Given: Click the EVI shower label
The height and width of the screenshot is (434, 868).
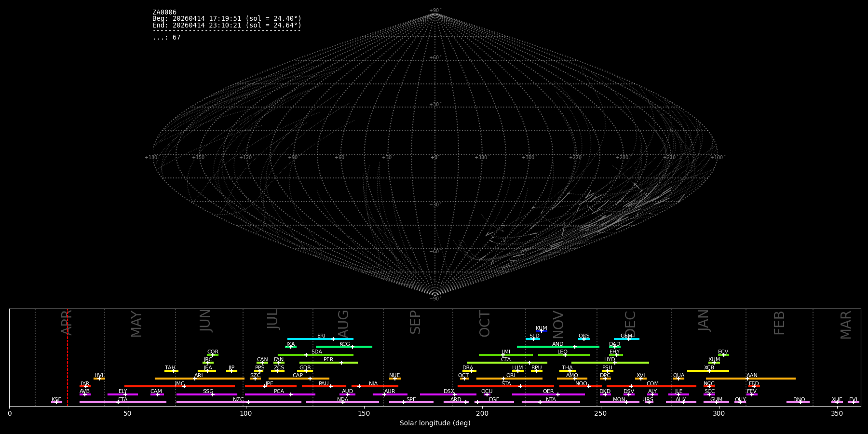Looking at the screenshot, I should click(854, 400).
